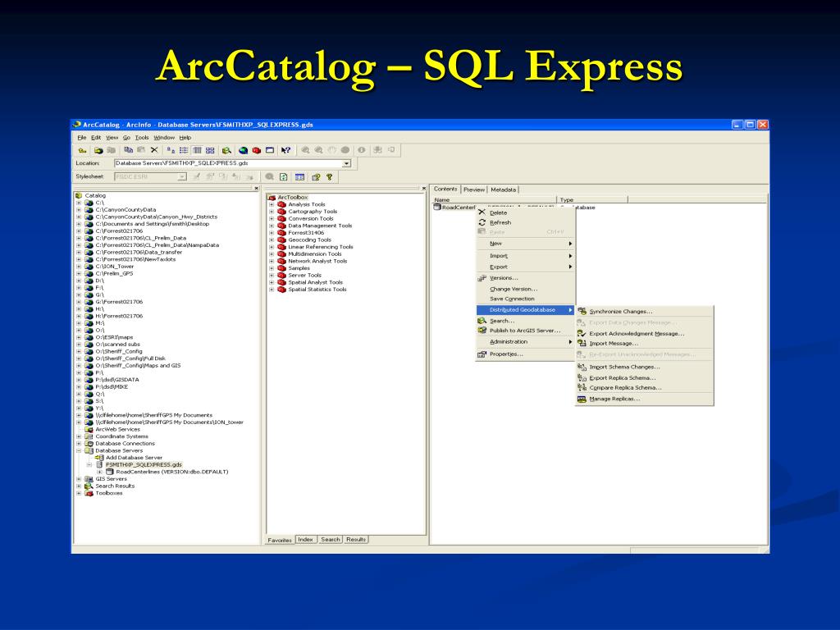Viewport: 840px width, 630px height.
Task: Select O:\Sheriff_Config\Maps and GIS folder
Action: tap(138, 365)
